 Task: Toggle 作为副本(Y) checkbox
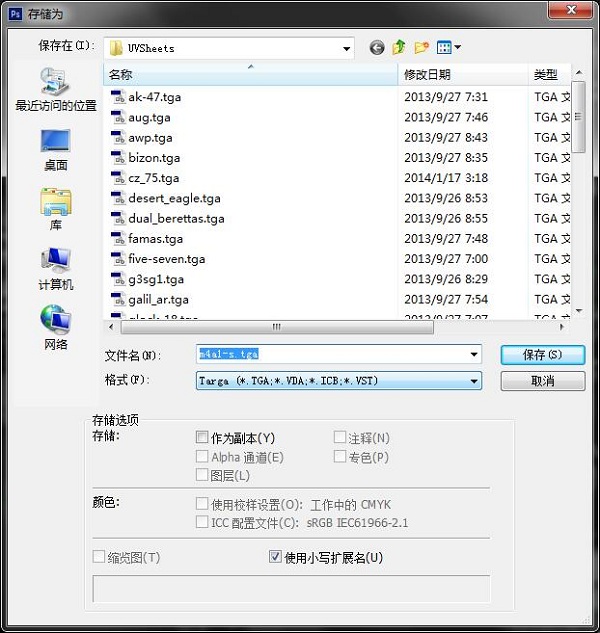[202, 437]
